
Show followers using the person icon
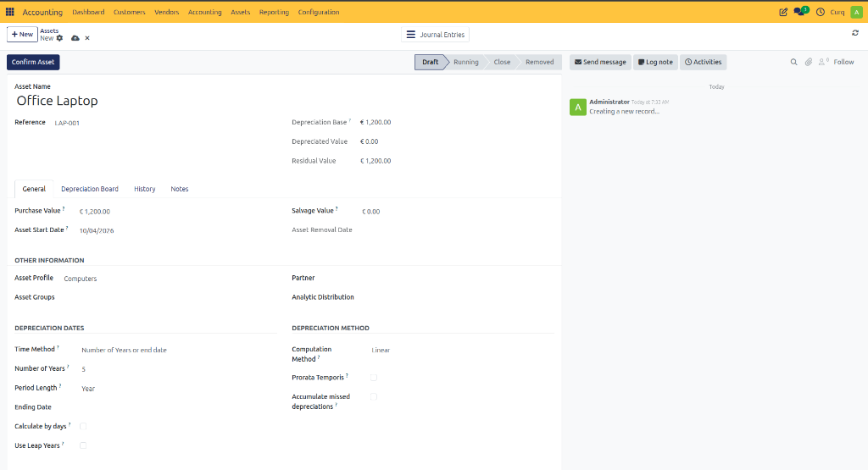[x=824, y=62]
